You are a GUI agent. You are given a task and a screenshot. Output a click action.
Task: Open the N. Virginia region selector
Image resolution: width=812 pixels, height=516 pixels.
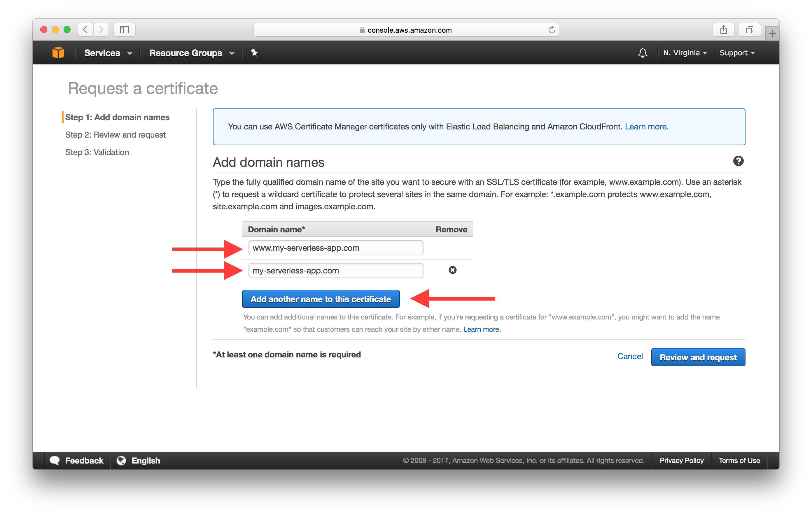[x=685, y=53]
